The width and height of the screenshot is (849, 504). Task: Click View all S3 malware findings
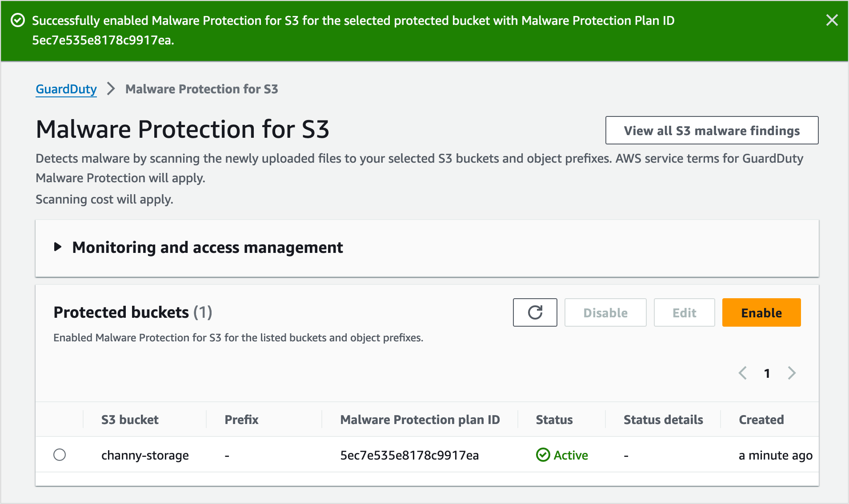click(712, 131)
